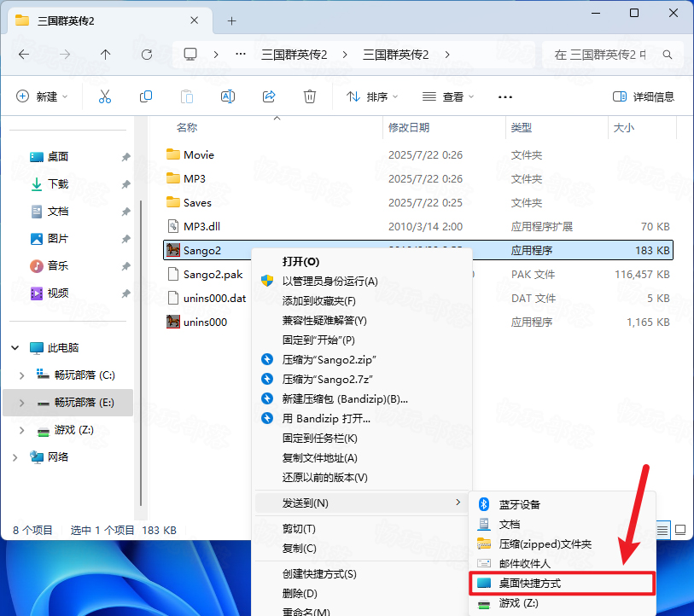Screen dimensions: 694x616
Task: Click the search box for 三国群英传2
Action: 613,55
